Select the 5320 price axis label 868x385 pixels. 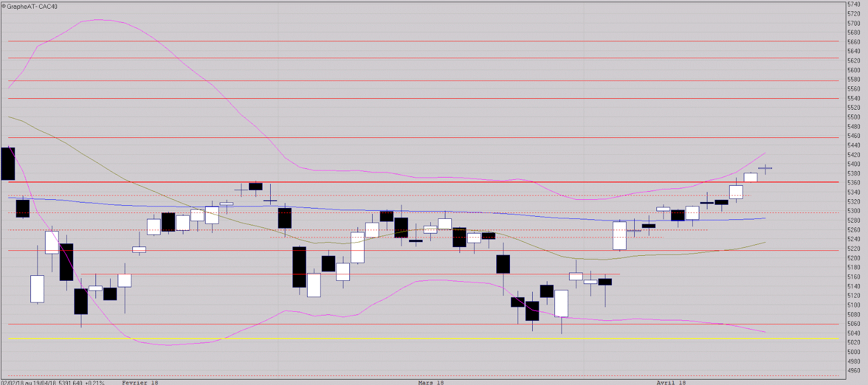853,201
